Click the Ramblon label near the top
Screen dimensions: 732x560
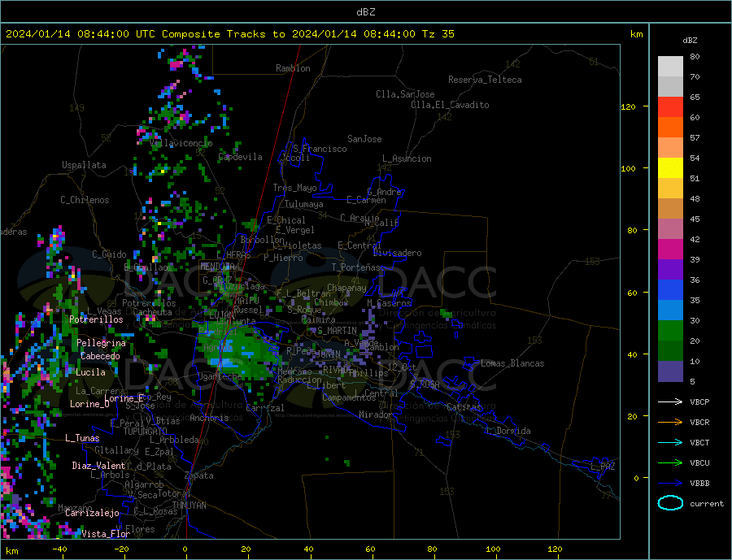point(293,68)
